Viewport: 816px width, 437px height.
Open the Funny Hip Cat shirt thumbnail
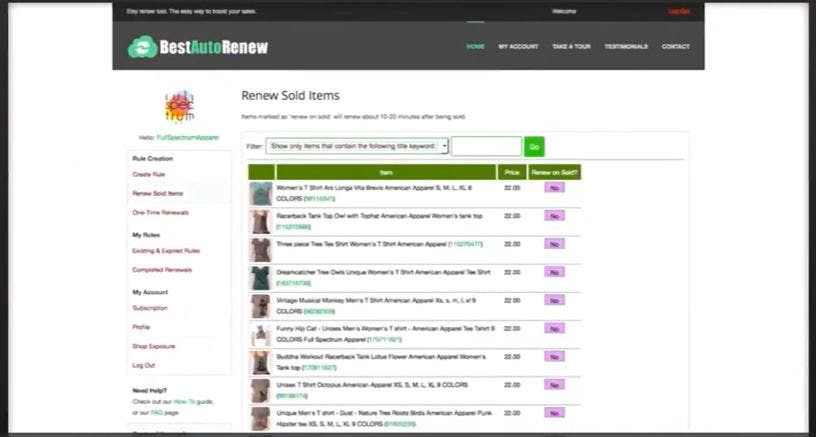pos(260,335)
